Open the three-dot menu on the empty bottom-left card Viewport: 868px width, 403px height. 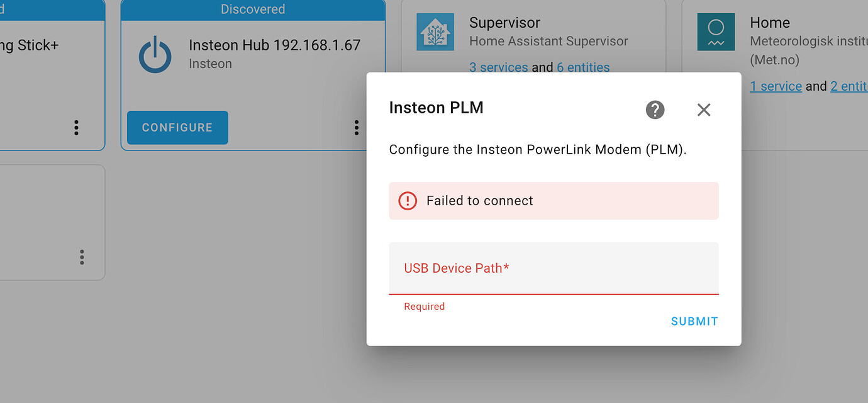tap(82, 257)
